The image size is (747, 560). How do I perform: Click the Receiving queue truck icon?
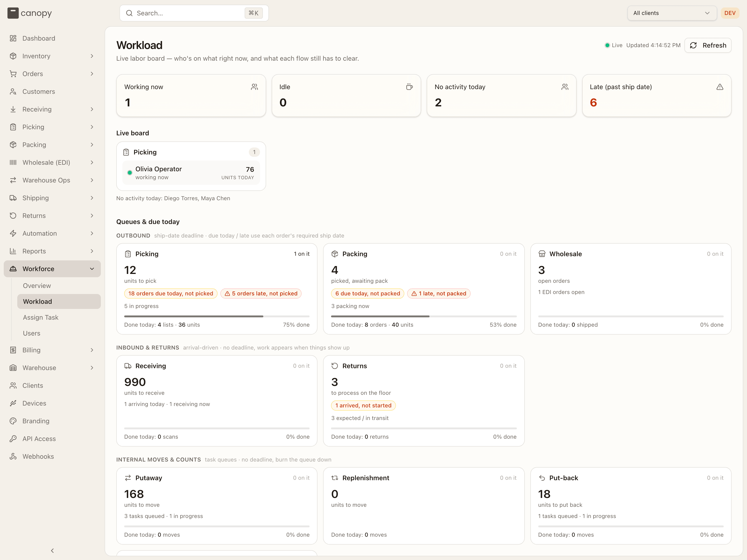point(128,366)
